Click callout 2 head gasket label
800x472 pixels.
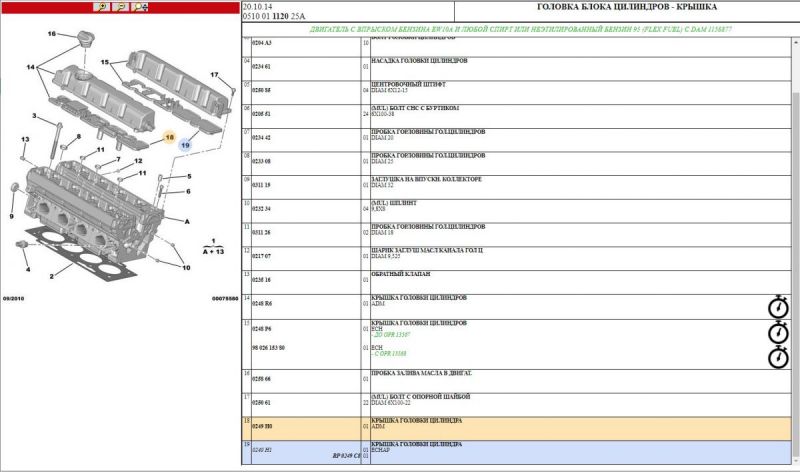click(52, 276)
